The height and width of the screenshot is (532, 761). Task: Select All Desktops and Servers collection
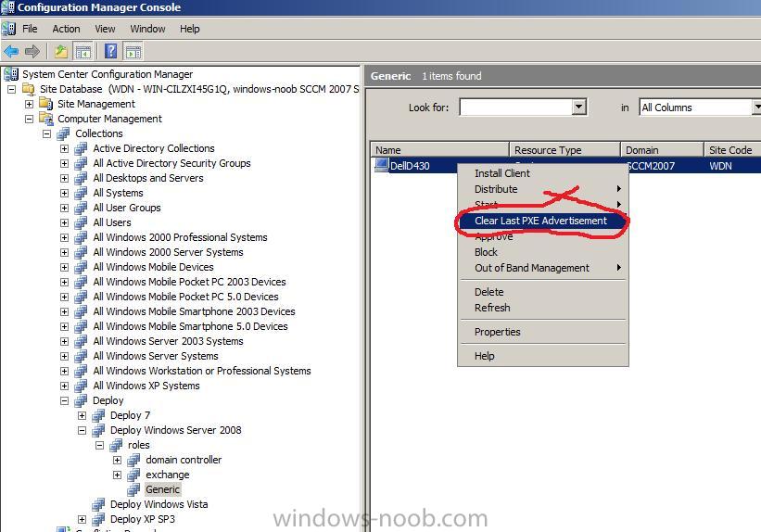pos(148,178)
